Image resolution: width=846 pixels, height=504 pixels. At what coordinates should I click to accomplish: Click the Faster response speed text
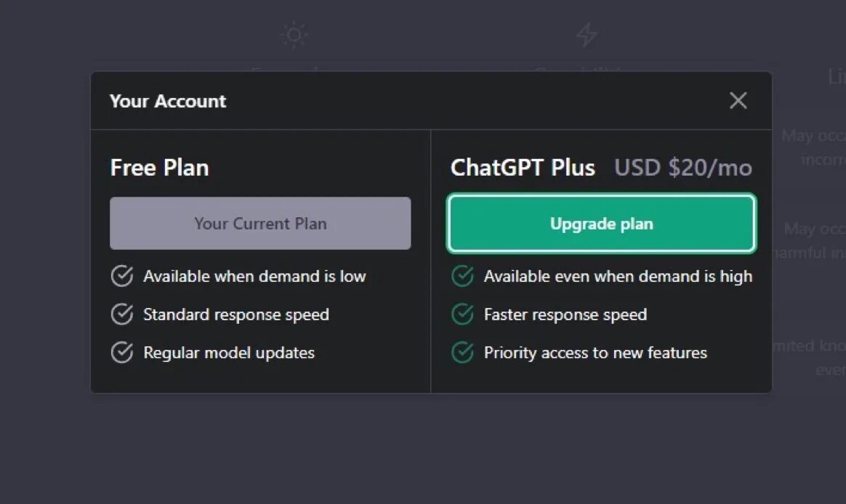(565, 314)
